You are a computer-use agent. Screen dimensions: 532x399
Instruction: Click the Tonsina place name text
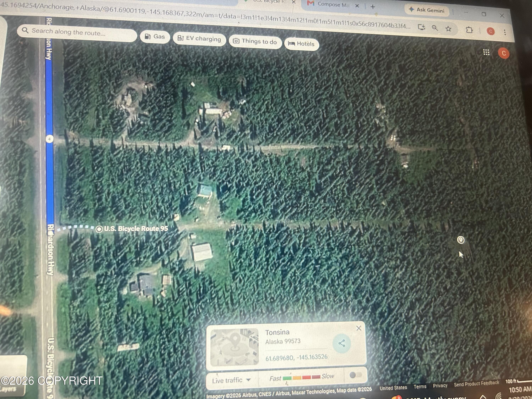(x=277, y=332)
